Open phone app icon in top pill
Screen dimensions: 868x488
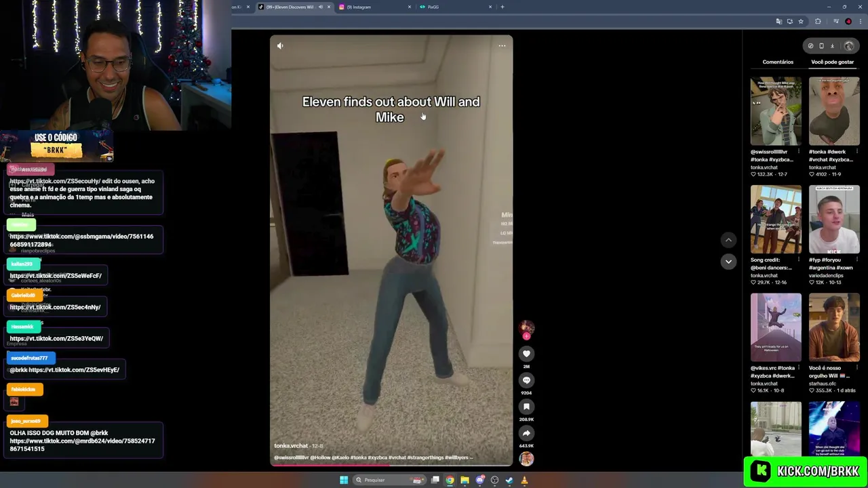pyautogui.click(x=821, y=46)
